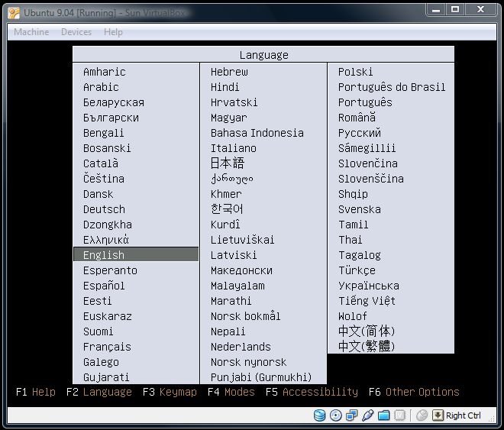Choose Hindi from the list
The height and width of the screenshot is (430, 504).
(225, 87)
